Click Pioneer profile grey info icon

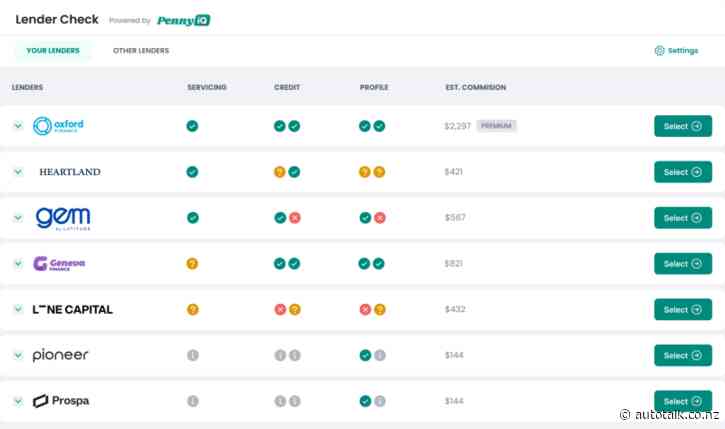click(380, 355)
